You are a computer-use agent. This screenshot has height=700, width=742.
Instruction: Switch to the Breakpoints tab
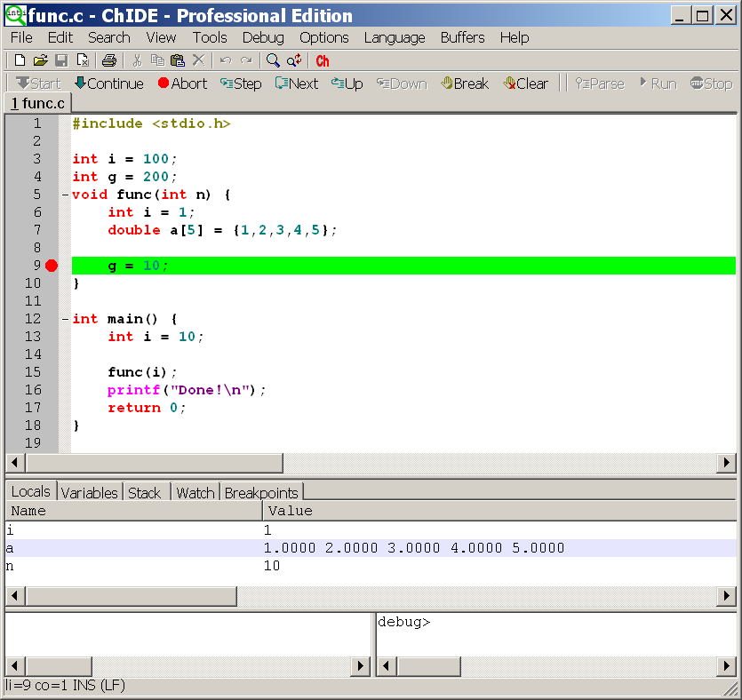click(x=261, y=492)
